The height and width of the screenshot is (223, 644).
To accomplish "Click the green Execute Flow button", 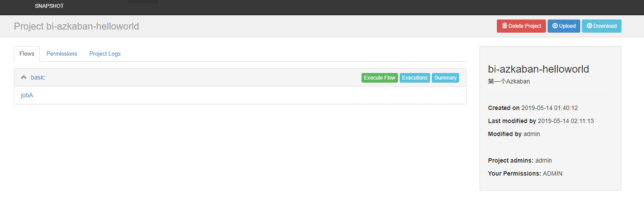I will pyautogui.click(x=379, y=78).
